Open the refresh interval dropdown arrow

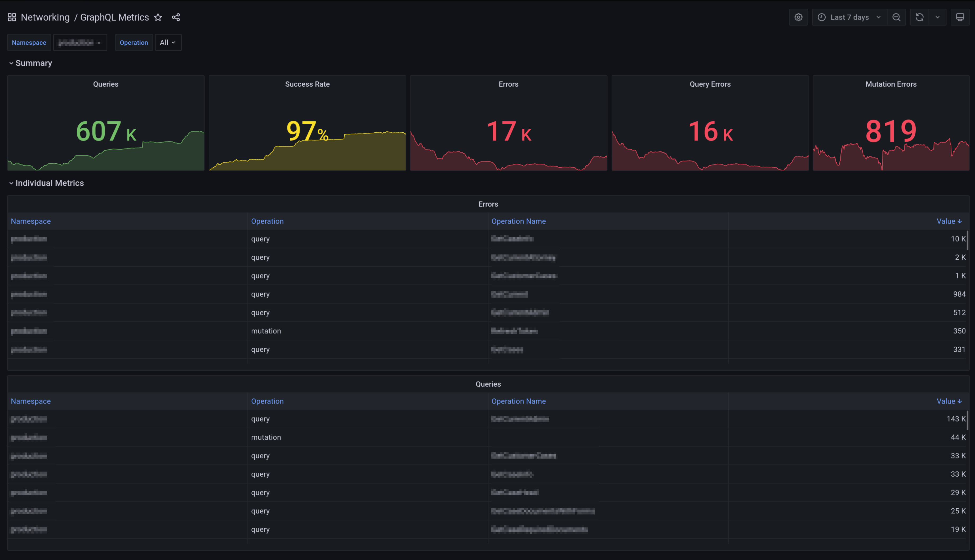coord(937,17)
